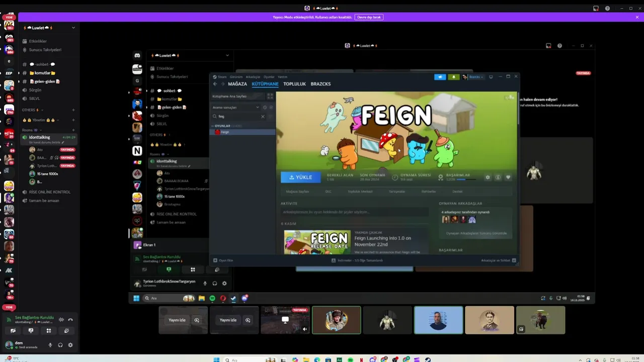Open activities launcher in voice panel

[48, 331]
